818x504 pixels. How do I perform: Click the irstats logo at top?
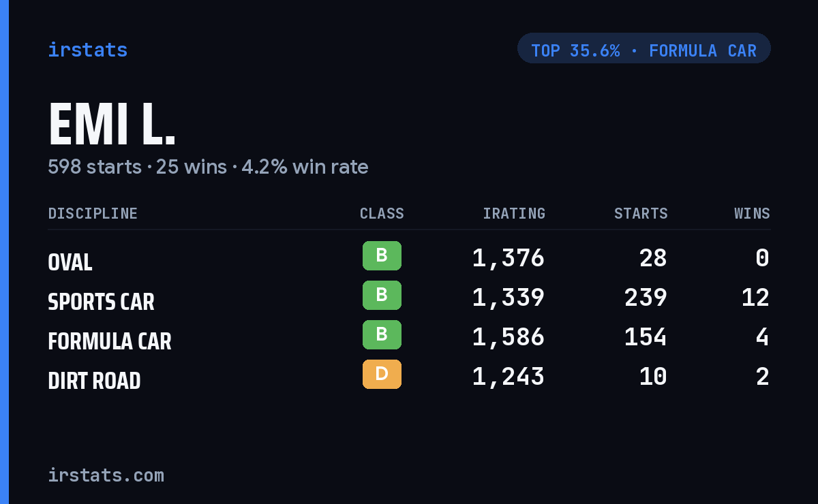[87, 50]
